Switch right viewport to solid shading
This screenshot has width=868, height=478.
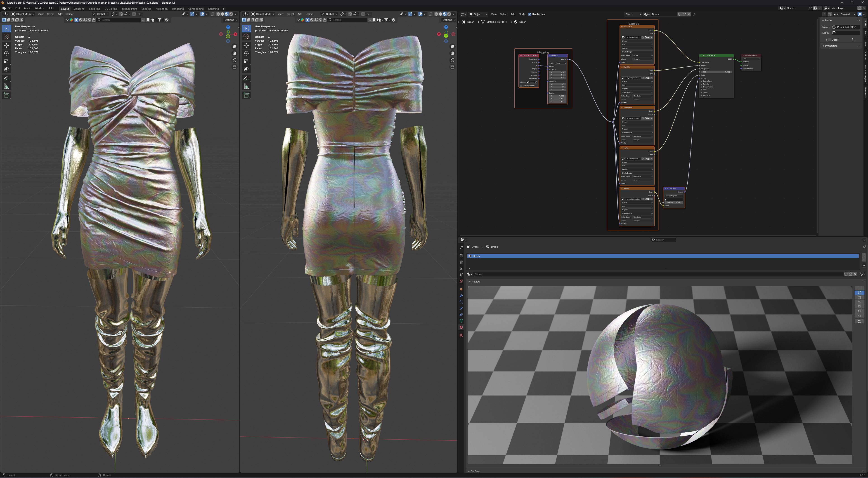coord(440,14)
